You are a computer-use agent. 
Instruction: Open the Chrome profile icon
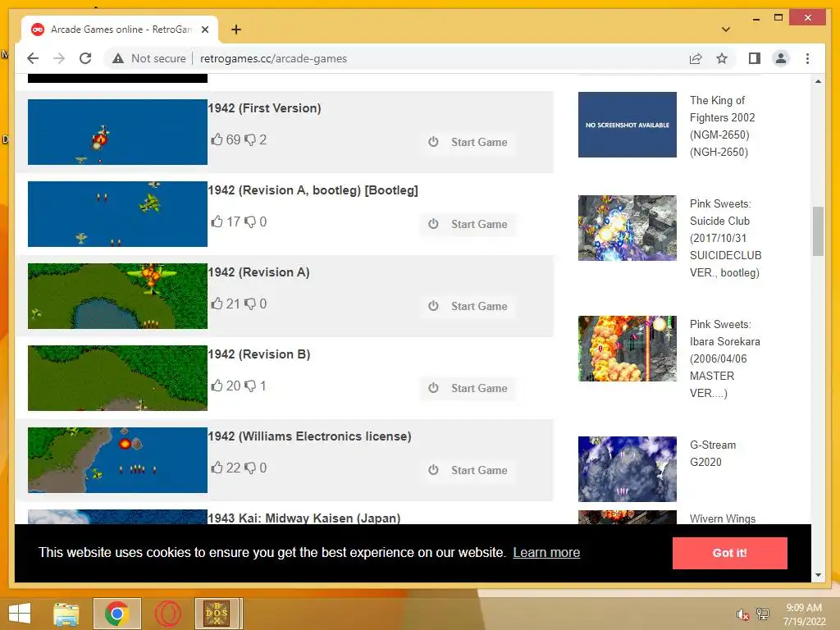(x=781, y=58)
